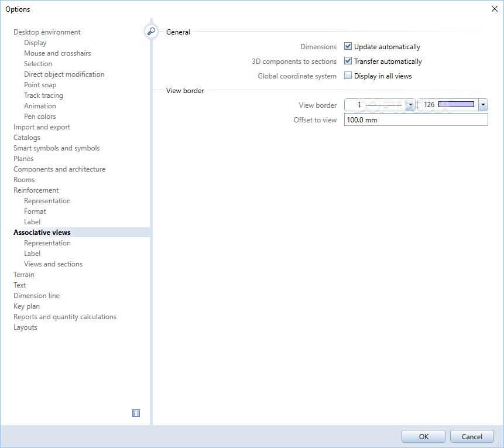Go to Point snap settings
The height and width of the screenshot is (448, 504).
pyautogui.click(x=40, y=85)
